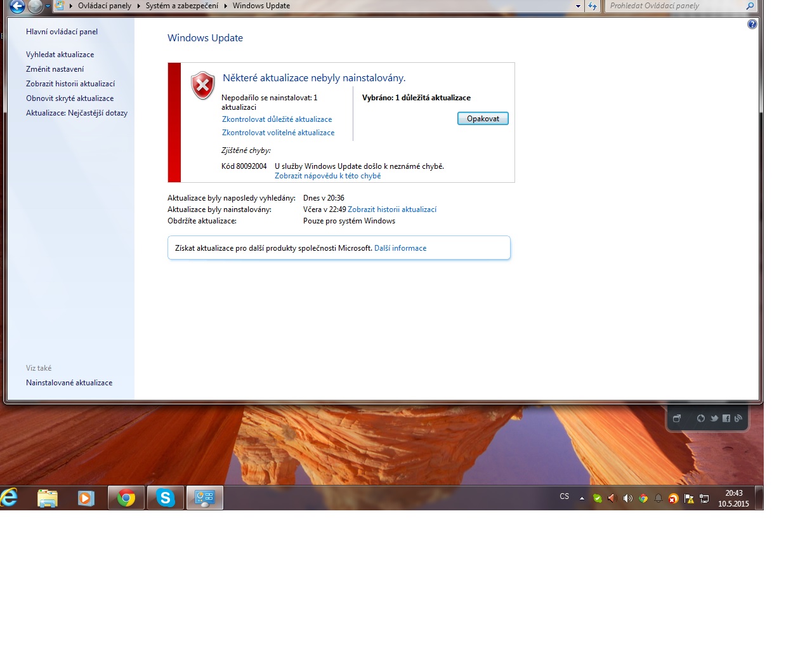Switch to Skype on taskbar

[x=166, y=498]
